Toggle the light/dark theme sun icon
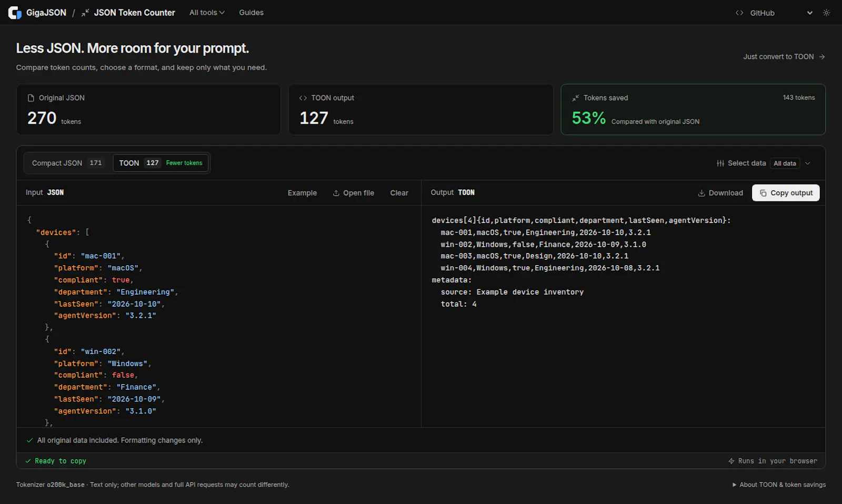The width and height of the screenshot is (842, 504). 826,13
